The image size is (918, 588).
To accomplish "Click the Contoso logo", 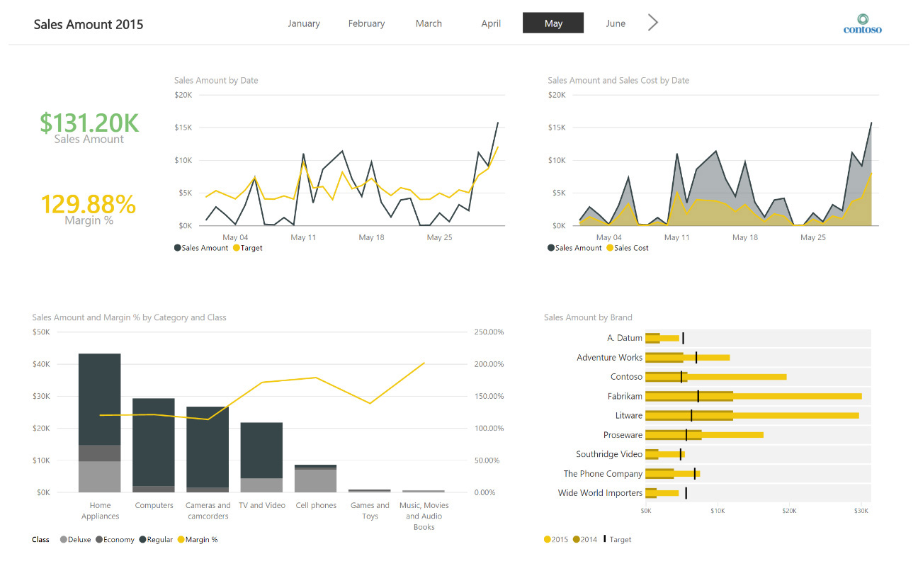I will coord(862,23).
